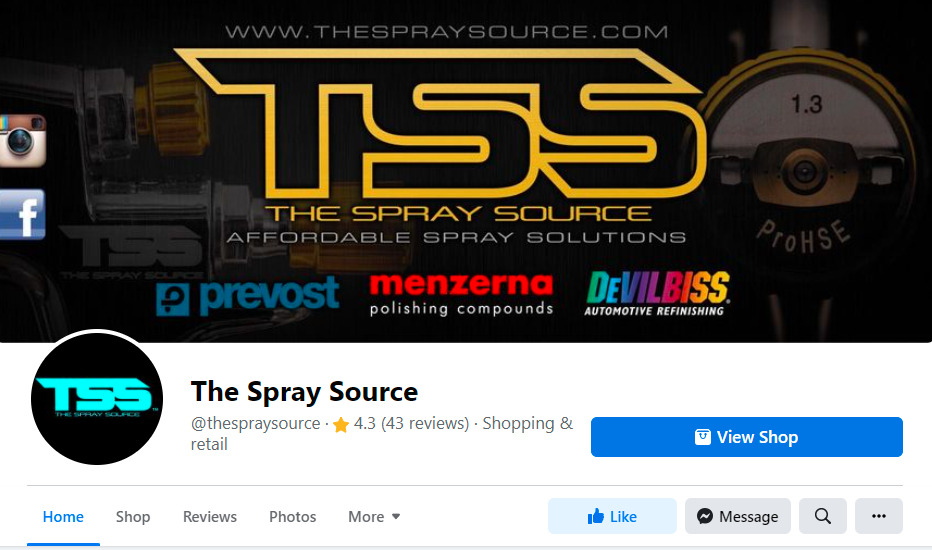The height and width of the screenshot is (550, 932).
Task: Click the shopping bag icon on View Shop
Action: (703, 437)
